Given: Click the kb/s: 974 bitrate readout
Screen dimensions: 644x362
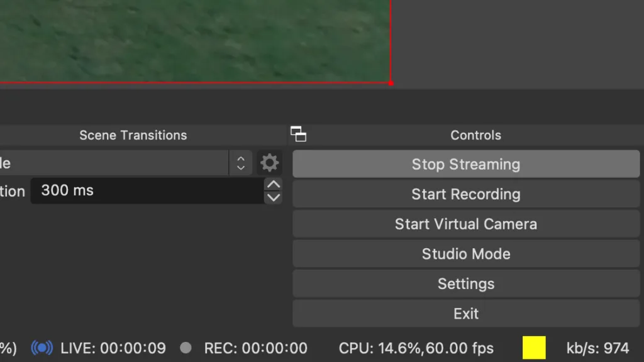Looking at the screenshot, I should [597, 348].
